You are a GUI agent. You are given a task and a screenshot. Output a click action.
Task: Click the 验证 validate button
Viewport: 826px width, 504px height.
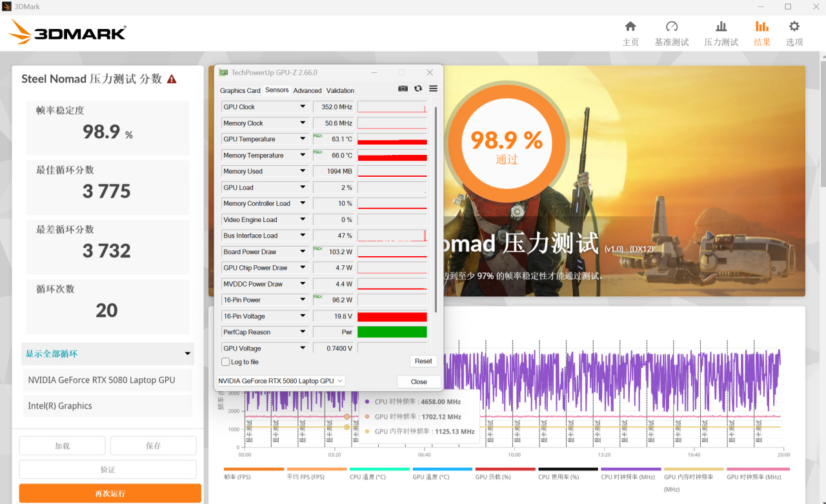108,470
